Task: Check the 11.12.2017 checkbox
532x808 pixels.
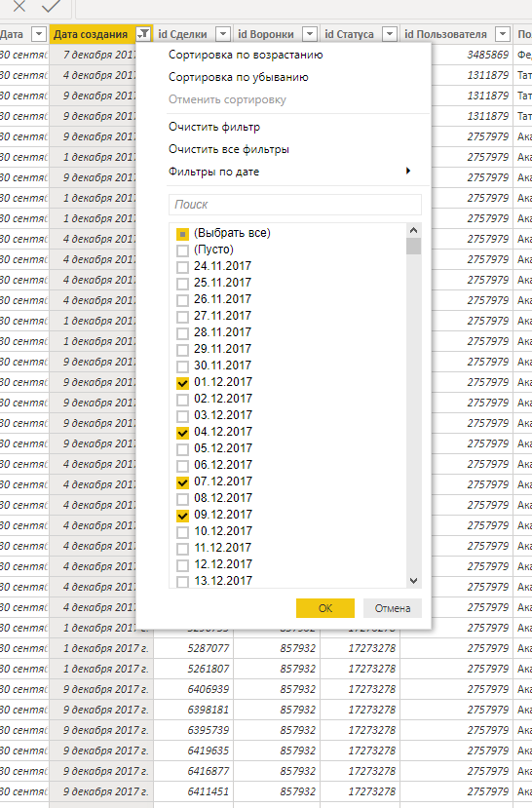Action: [182, 549]
